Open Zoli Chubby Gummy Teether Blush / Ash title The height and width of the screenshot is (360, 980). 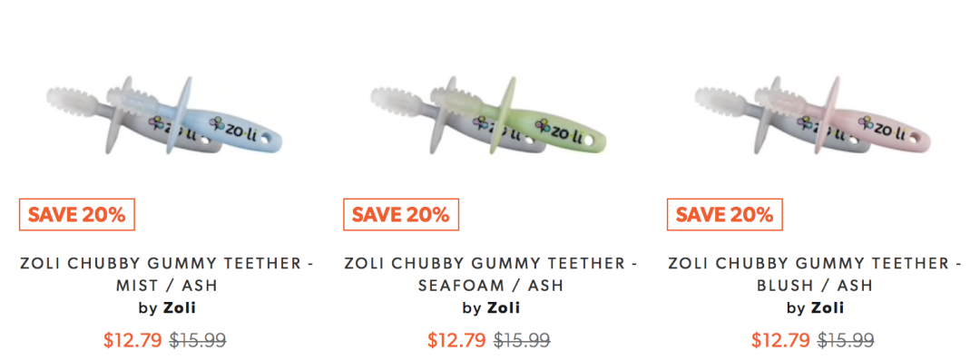(814, 275)
